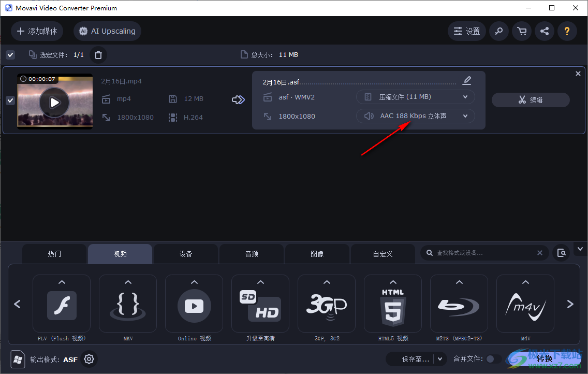Delete selected files with trash icon

coord(98,55)
